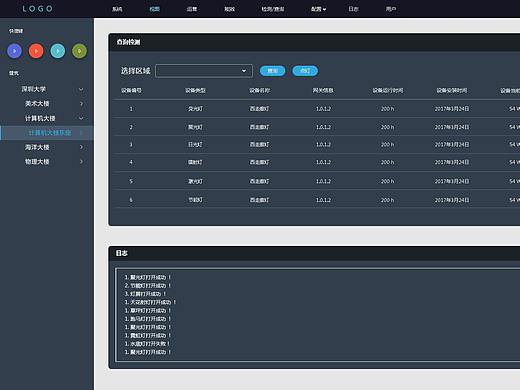Click the 设备编号 column header
The image size is (520, 390).
click(131, 90)
